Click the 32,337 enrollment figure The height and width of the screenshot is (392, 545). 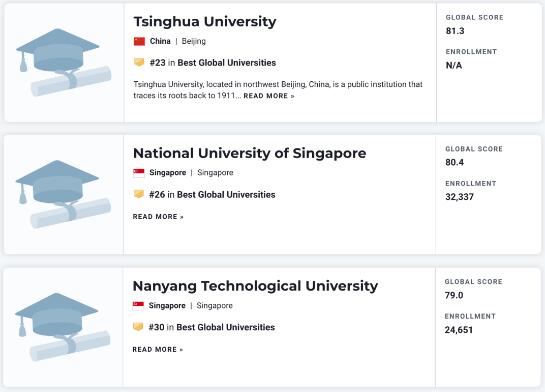[459, 197]
